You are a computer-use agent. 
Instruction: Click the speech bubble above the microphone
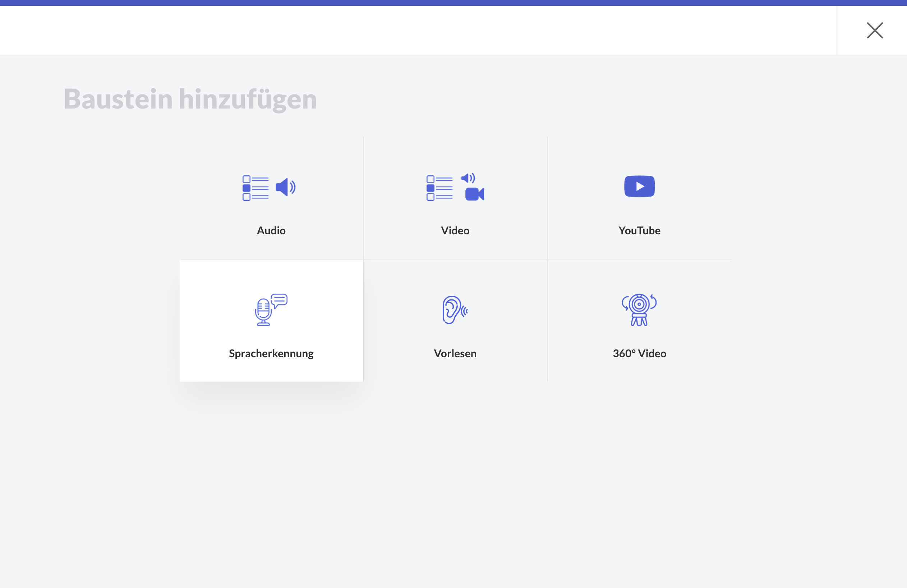[280, 300]
